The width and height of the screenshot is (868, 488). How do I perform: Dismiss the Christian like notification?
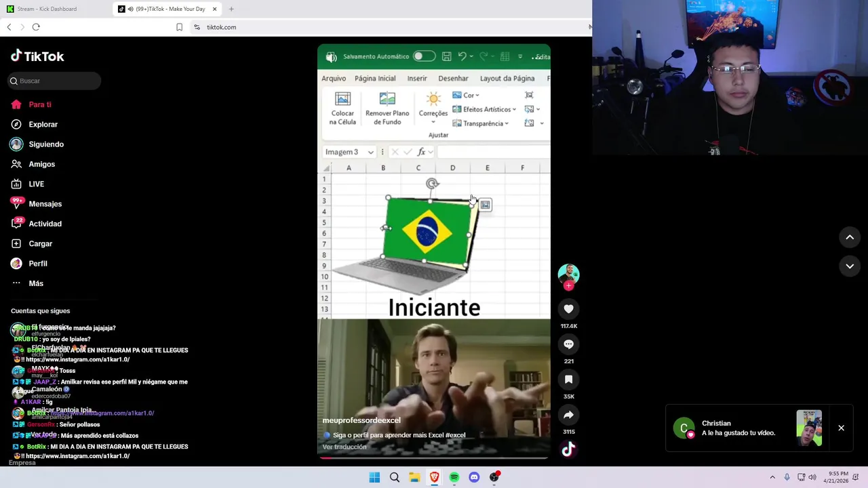click(x=841, y=428)
